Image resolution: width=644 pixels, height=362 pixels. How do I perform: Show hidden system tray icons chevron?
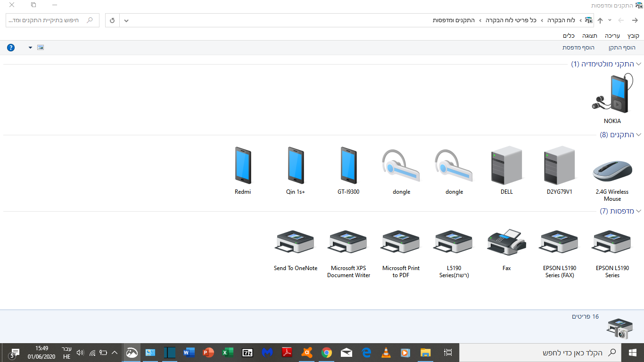(x=114, y=352)
